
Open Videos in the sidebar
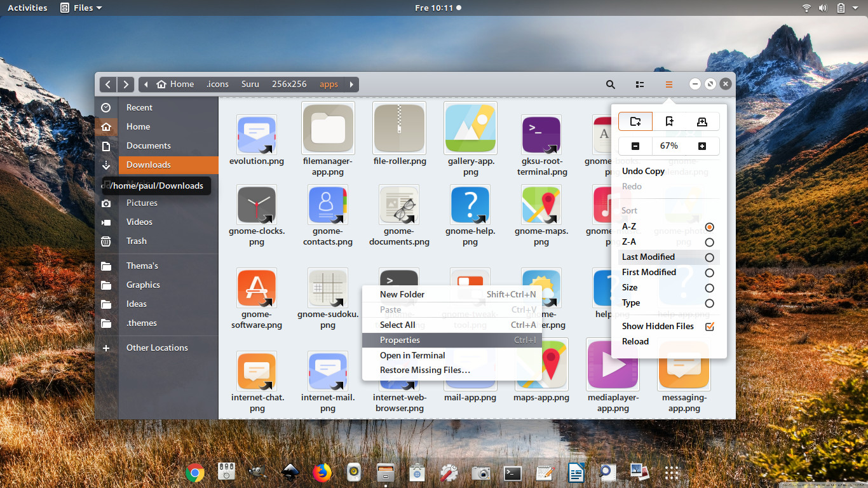click(156, 222)
